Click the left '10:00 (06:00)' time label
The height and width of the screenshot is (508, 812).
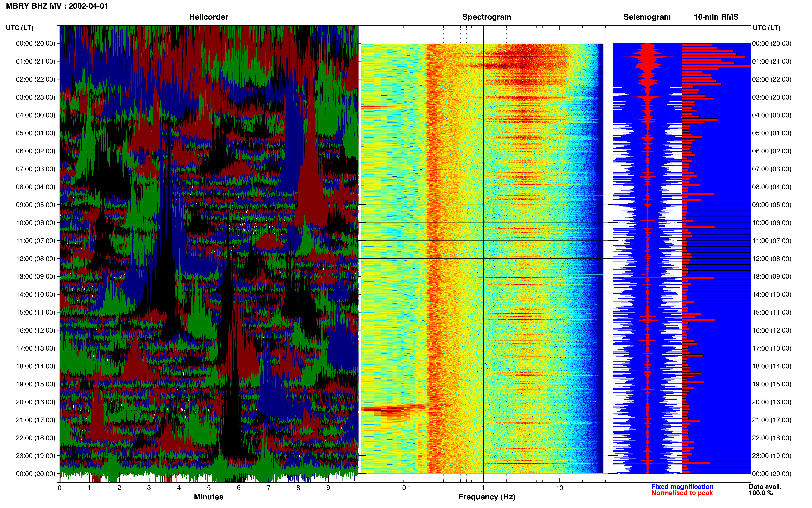(36, 223)
